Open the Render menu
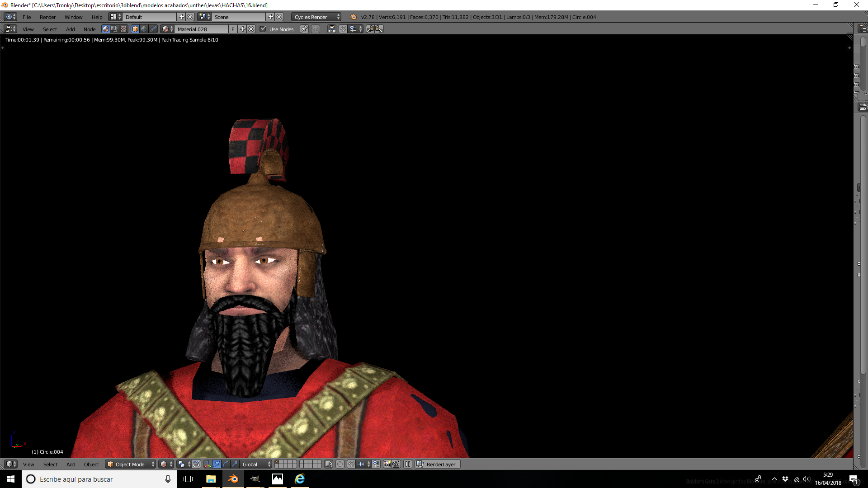 point(47,17)
